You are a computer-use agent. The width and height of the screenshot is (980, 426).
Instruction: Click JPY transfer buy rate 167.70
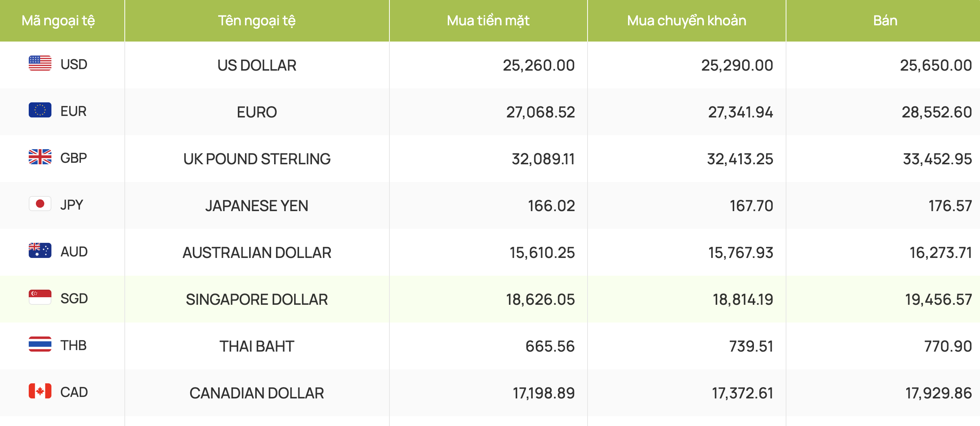coord(751,205)
